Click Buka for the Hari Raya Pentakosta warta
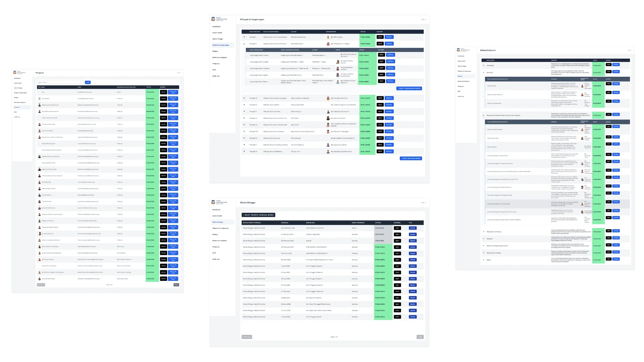The height and width of the screenshot is (362, 644). (x=413, y=298)
